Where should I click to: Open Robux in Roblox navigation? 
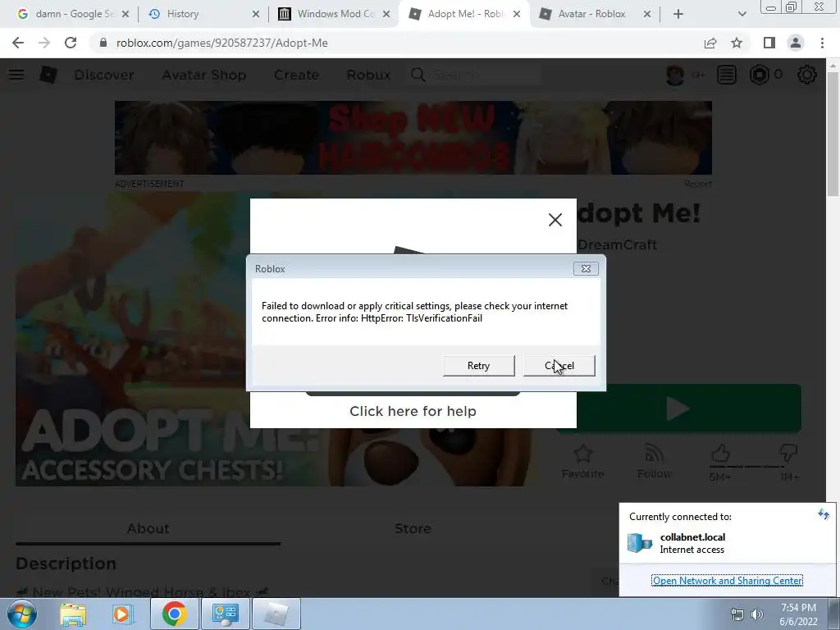[368, 75]
